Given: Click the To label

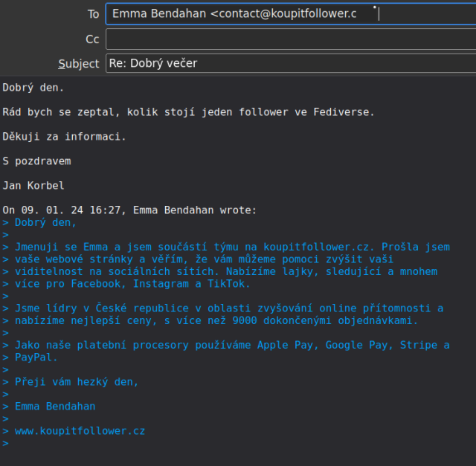Looking at the screenshot, I should pyautogui.click(x=93, y=14).
